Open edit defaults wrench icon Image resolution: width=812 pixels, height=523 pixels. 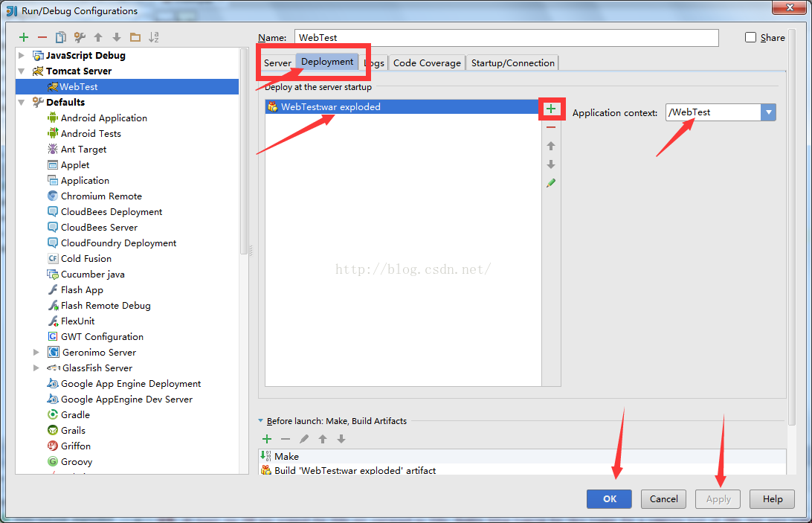pos(80,37)
